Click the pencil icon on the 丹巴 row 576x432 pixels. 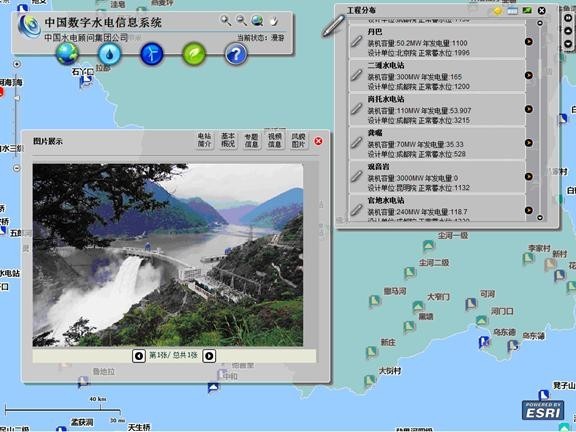click(356, 41)
